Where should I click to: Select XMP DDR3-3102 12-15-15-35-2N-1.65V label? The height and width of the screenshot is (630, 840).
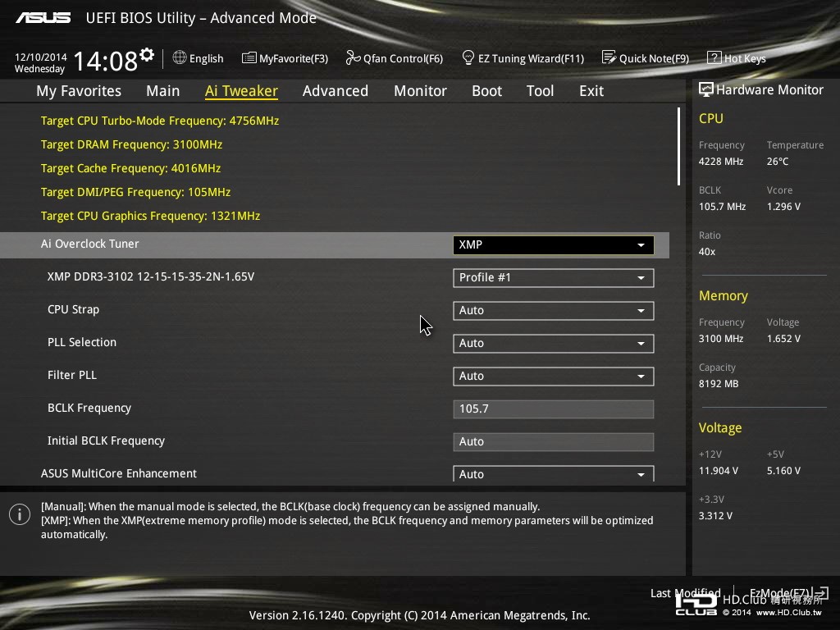click(151, 277)
